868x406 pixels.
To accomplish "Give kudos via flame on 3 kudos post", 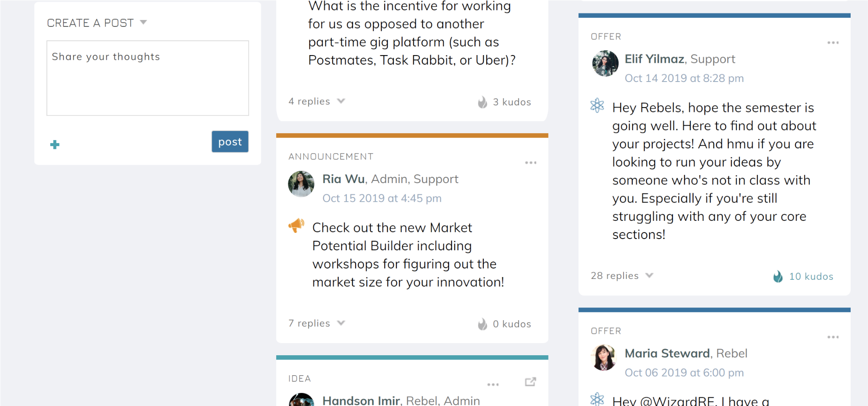I will point(482,102).
